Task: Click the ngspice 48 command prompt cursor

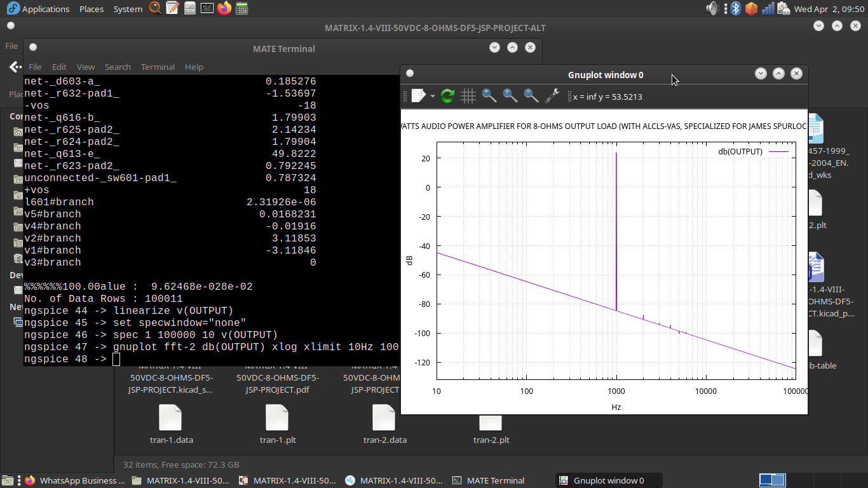Action: [116, 360]
